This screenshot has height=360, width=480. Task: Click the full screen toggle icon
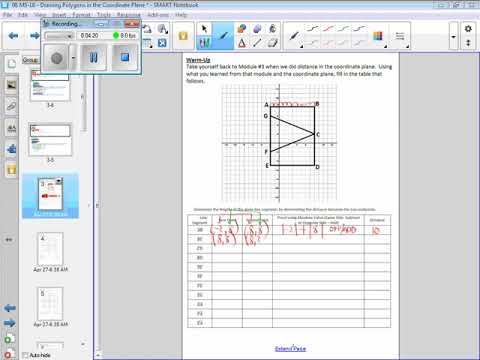point(162,43)
